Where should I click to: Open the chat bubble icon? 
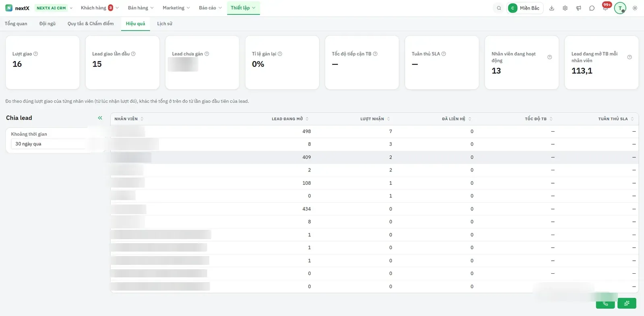point(592,8)
